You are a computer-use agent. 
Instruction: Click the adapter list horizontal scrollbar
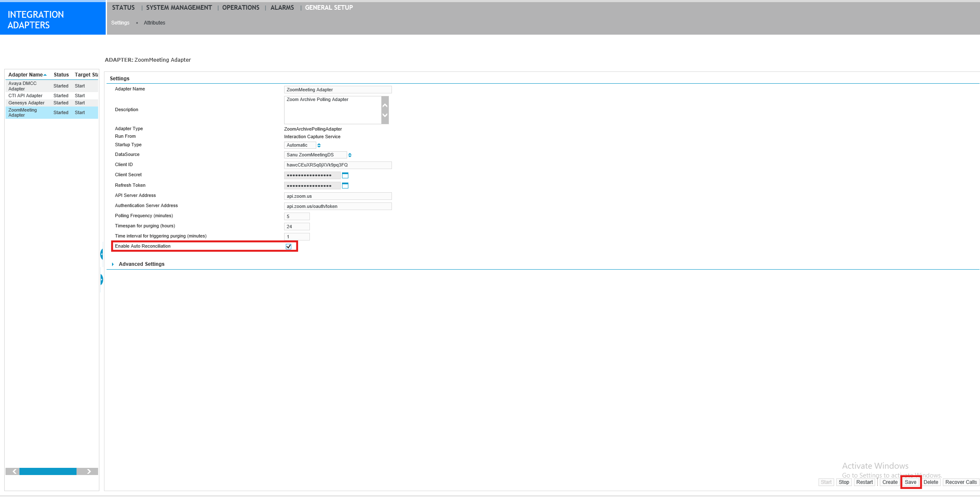[x=48, y=471]
